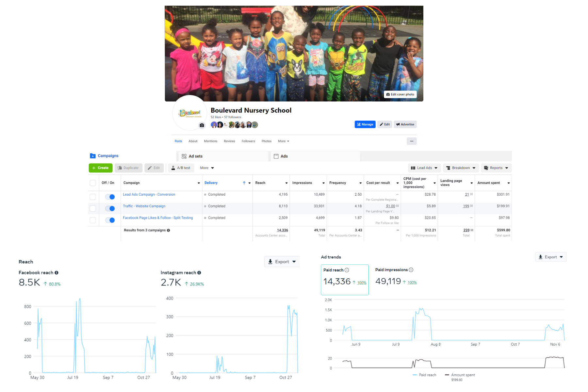588x392 pixels.
Task: Select the Paid impressions metric
Action: pyautogui.click(x=396, y=276)
